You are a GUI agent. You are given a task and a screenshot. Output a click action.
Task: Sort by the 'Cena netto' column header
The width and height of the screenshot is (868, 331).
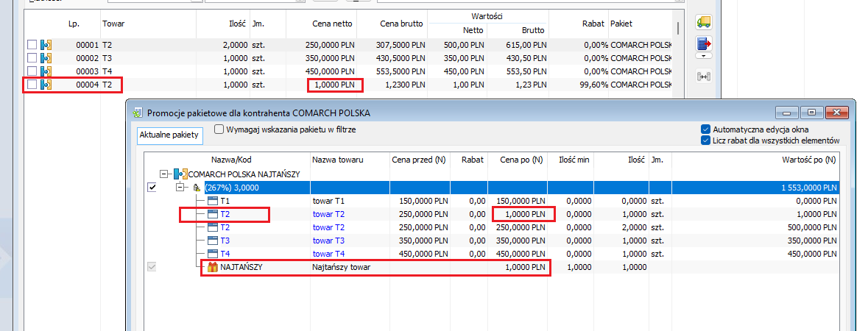coord(332,24)
